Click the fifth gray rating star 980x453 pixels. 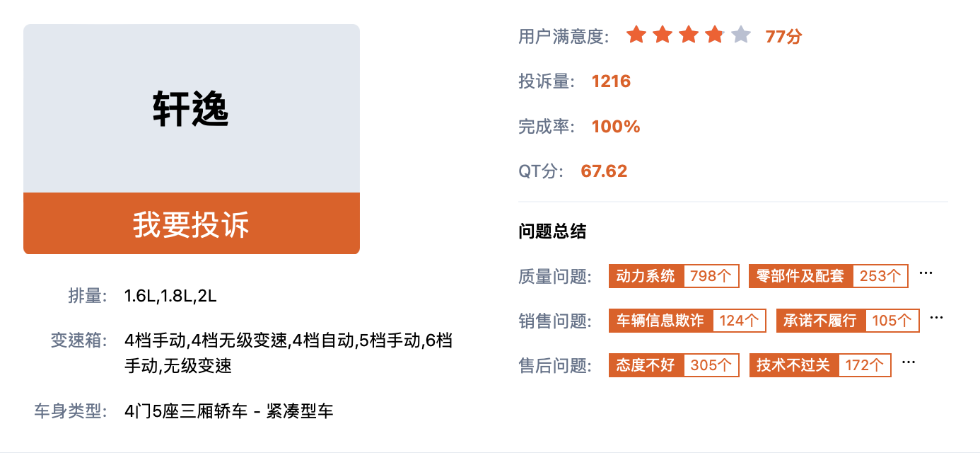coord(741,35)
